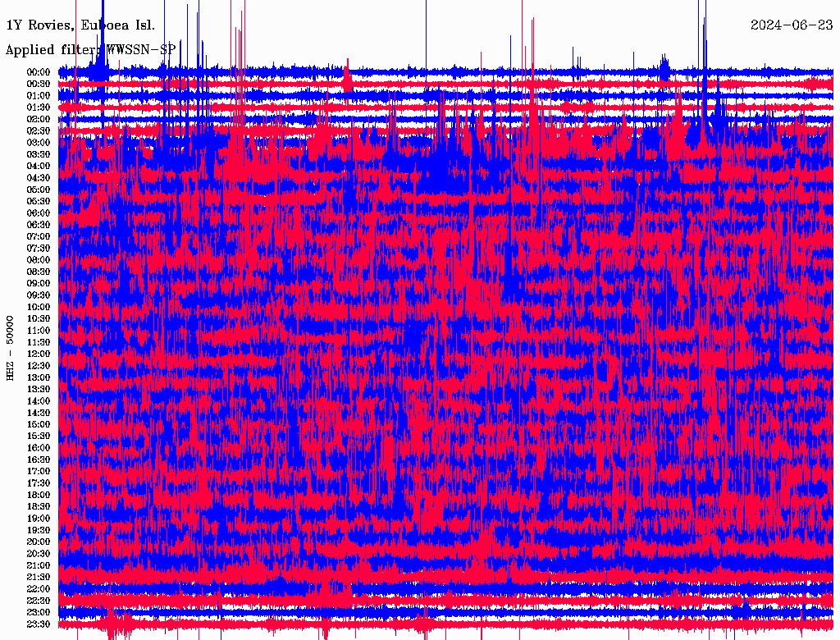The height and width of the screenshot is (640, 840).
Task: Click the '09:00' time label
Action: coord(39,284)
